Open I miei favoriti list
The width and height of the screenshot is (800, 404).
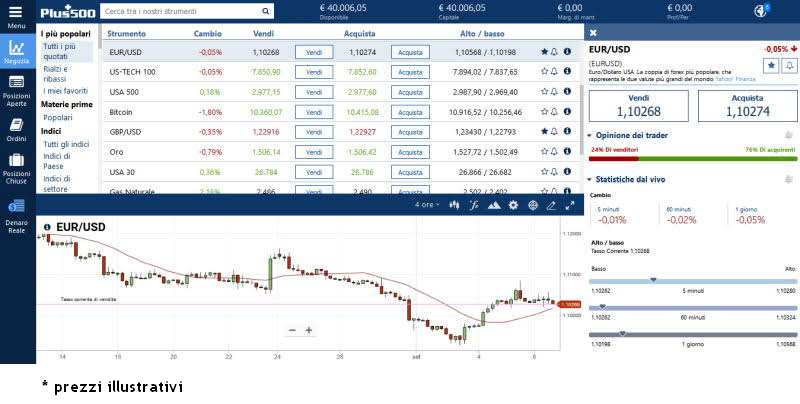click(x=65, y=91)
